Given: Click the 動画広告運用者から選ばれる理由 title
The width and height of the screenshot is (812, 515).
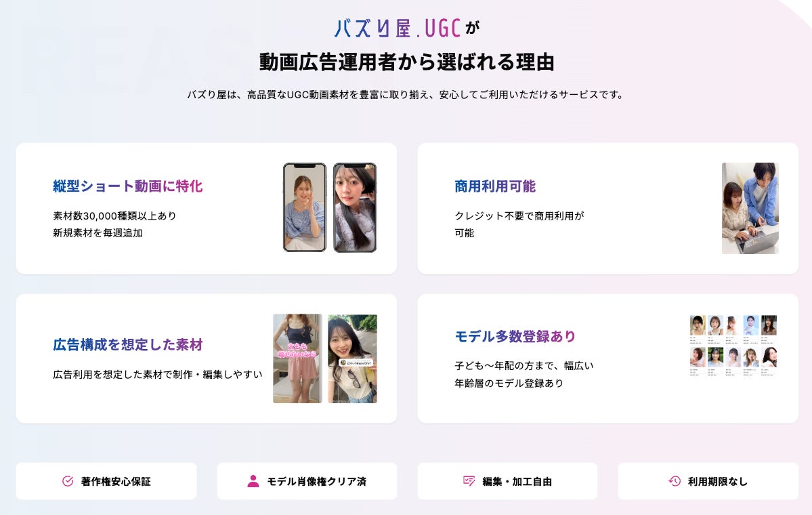Looking at the screenshot, I should coord(406,62).
